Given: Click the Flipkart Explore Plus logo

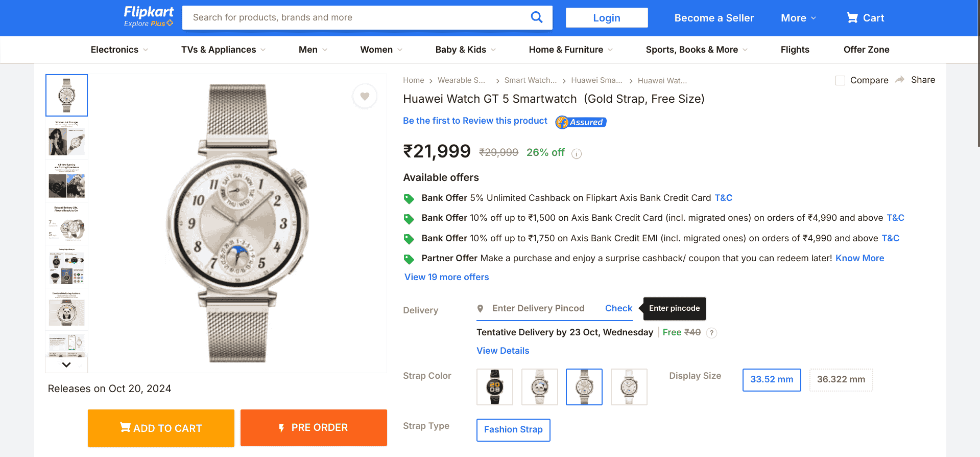Looking at the screenshot, I should pyautogui.click(x=149, y=16).
